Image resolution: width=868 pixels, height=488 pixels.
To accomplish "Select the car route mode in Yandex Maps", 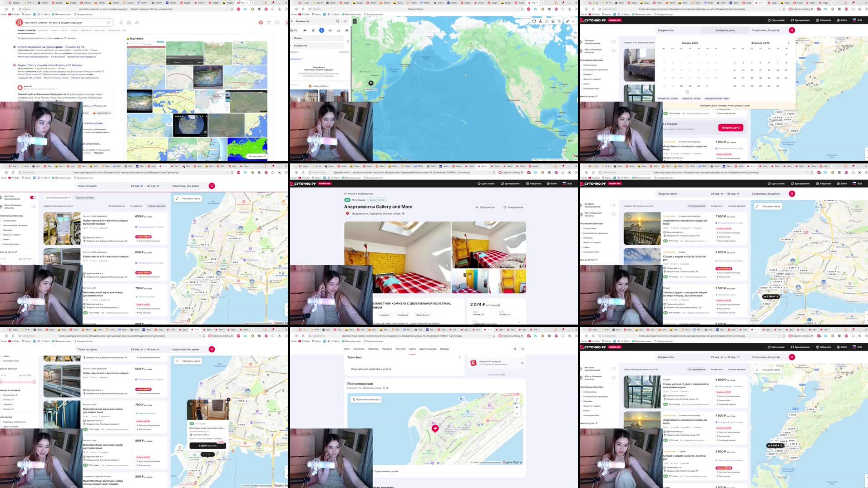I will coord(305,30).
